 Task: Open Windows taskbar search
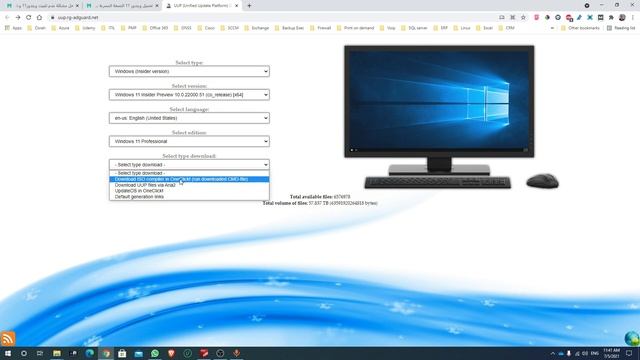click(24, 353)
